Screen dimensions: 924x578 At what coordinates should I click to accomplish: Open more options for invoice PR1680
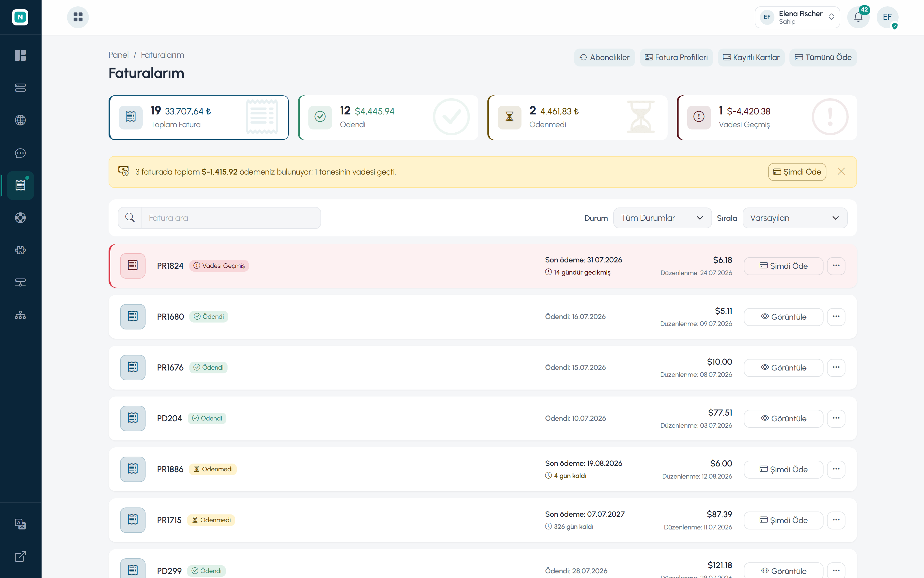pyautogui.click(x=836, y=316)
